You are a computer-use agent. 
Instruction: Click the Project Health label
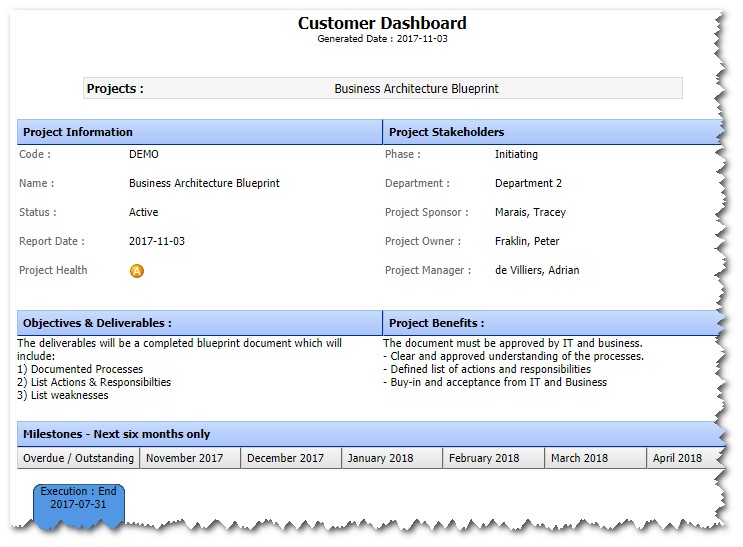tap(53, 270)
